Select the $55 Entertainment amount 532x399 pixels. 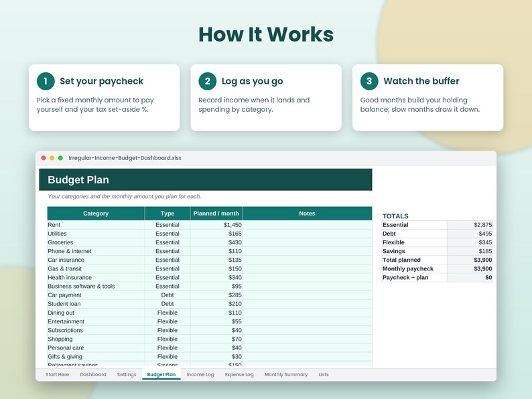[x=216, y=322]
